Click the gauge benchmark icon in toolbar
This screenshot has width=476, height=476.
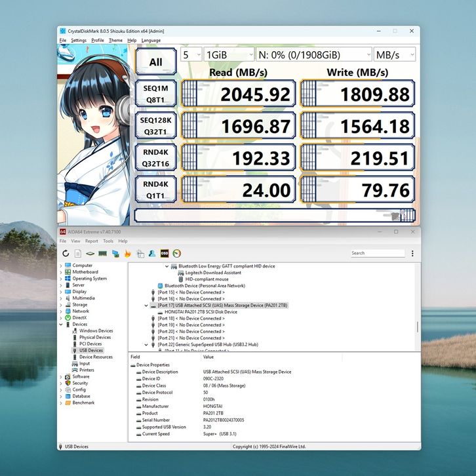point(177,253)
